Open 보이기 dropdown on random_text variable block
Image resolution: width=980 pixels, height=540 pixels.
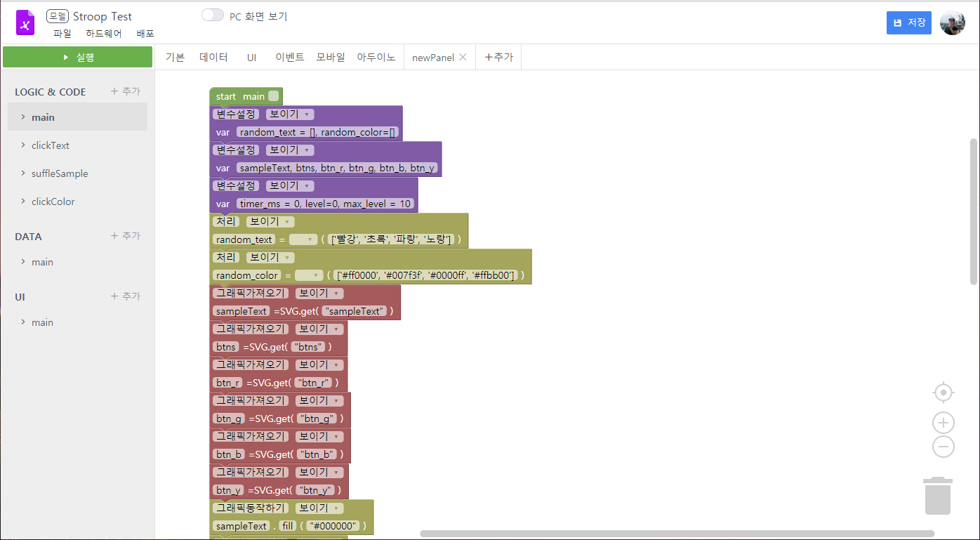(289, 114)
